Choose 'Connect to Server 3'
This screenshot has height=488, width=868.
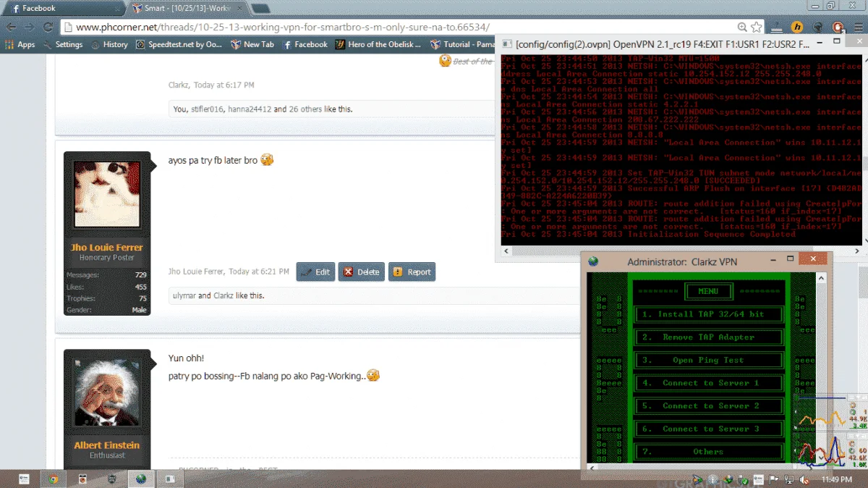coord(709,429)
